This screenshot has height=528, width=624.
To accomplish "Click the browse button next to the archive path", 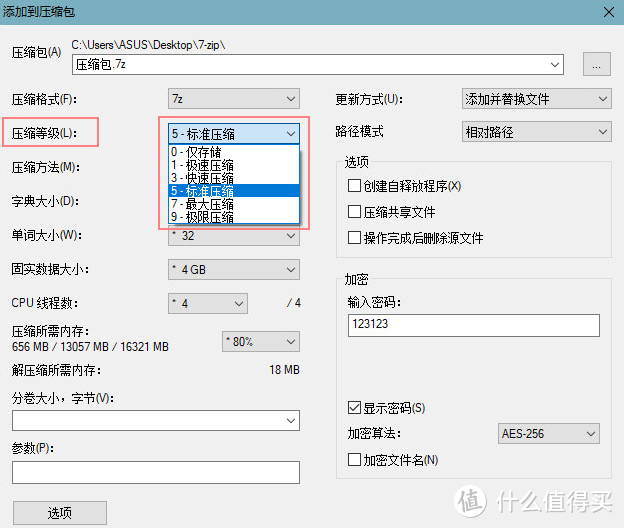I will [x=597, y=64].
